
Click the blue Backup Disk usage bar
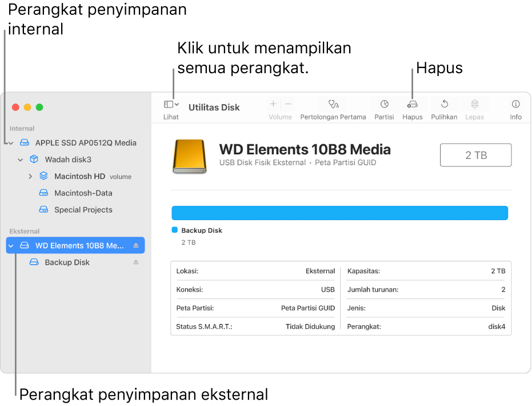pos(339,213)
